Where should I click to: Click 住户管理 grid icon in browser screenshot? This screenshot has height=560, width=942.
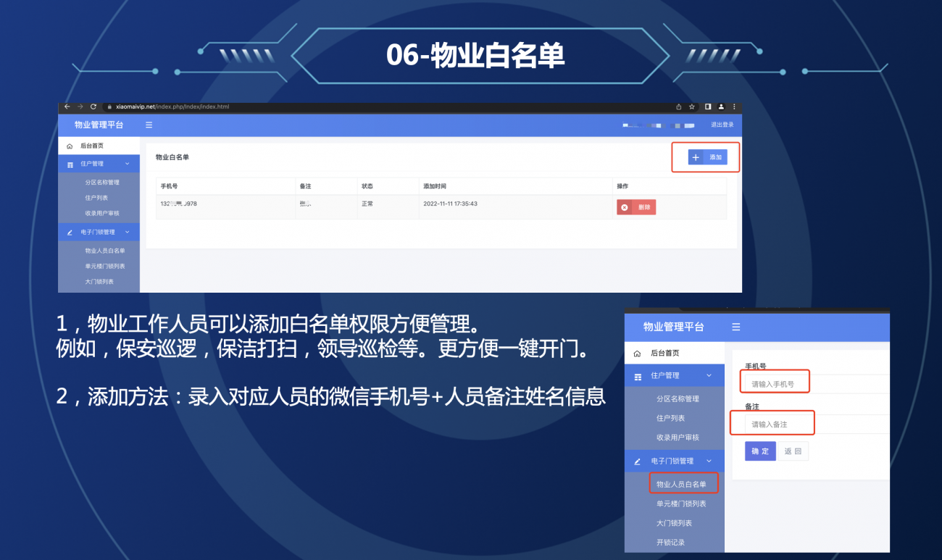(70, 164)
